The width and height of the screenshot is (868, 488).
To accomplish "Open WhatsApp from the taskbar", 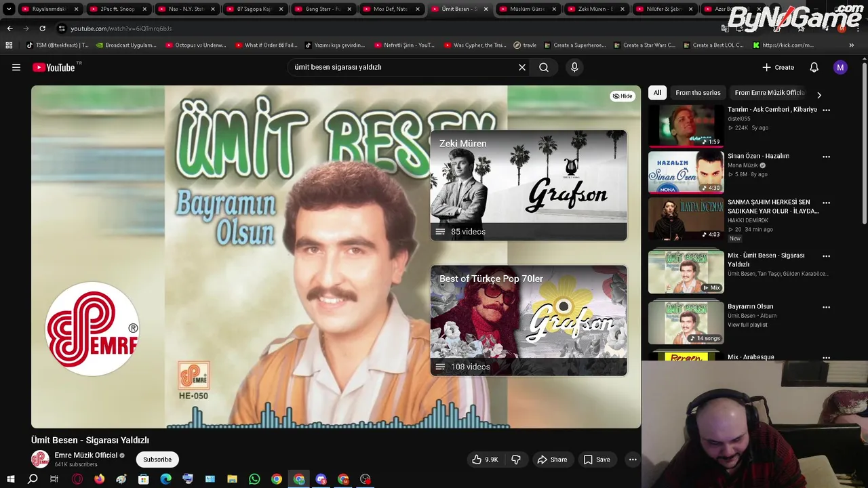I will [x=254, y=479].
